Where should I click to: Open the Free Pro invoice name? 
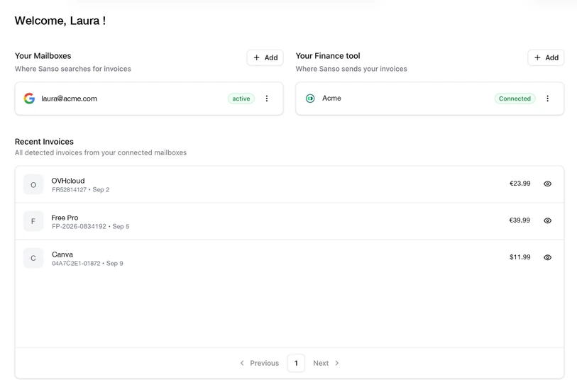[65, 218]
